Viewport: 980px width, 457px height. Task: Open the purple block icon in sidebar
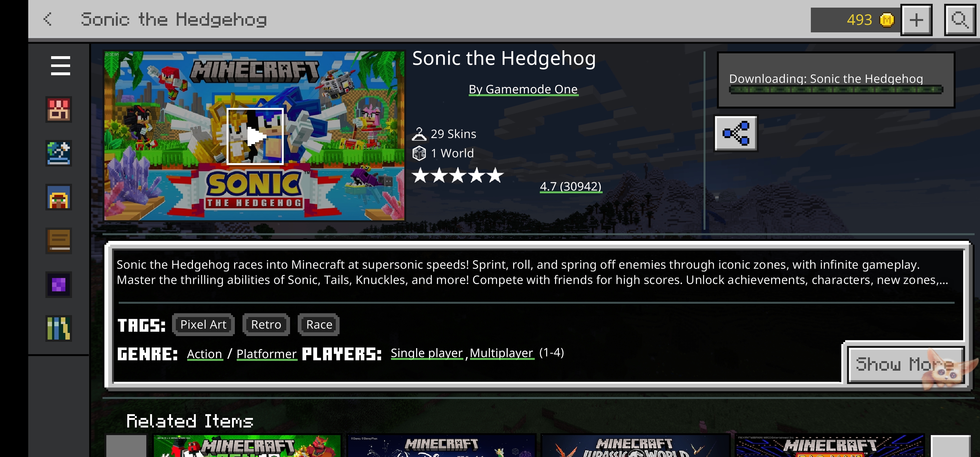pos(59,285)
